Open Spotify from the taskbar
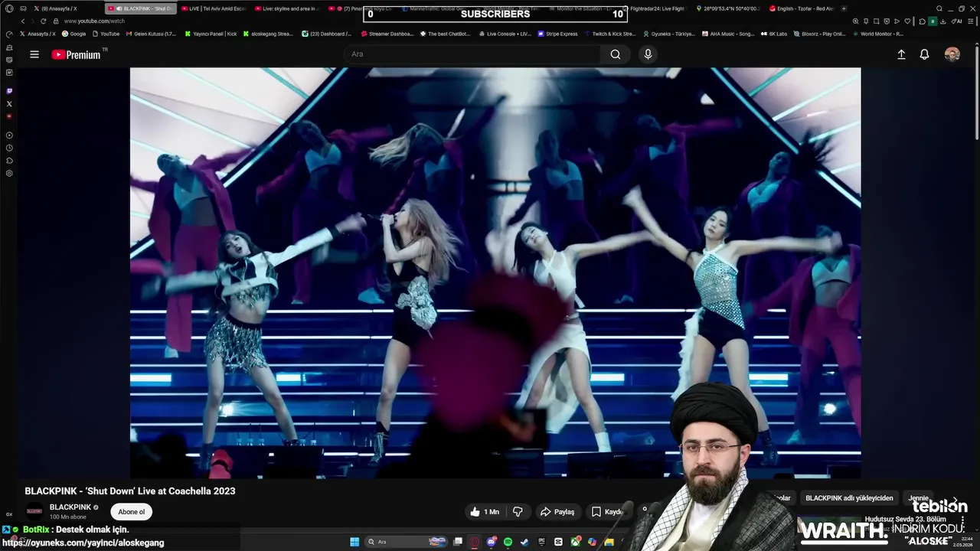Screen dimensions: 980x551 pos(508,542)
